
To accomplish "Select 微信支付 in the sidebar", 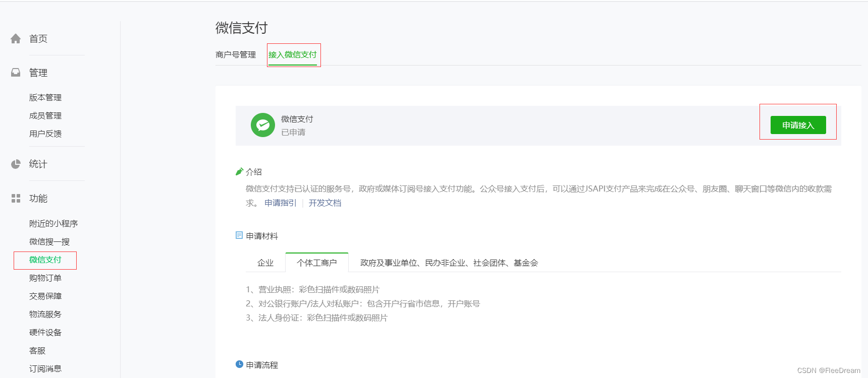I will (x=45, y=260).
